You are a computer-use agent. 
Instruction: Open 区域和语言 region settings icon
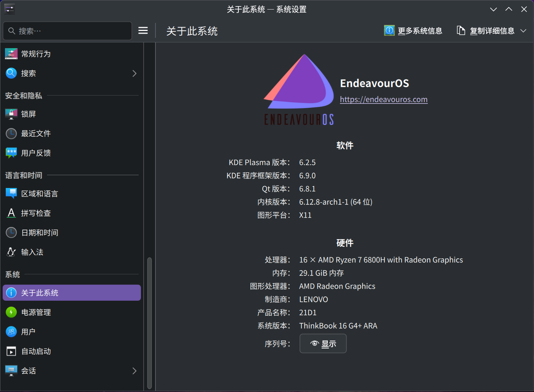click(11, 194)
